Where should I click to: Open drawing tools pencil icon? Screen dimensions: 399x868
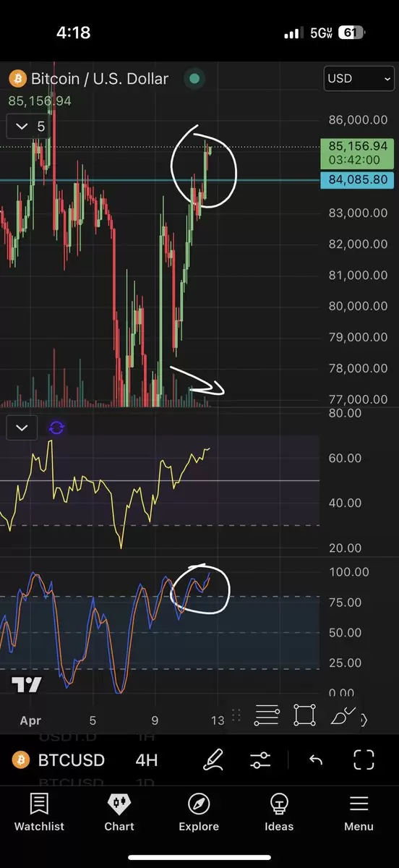pyautogui.click(x=213, y=759)
